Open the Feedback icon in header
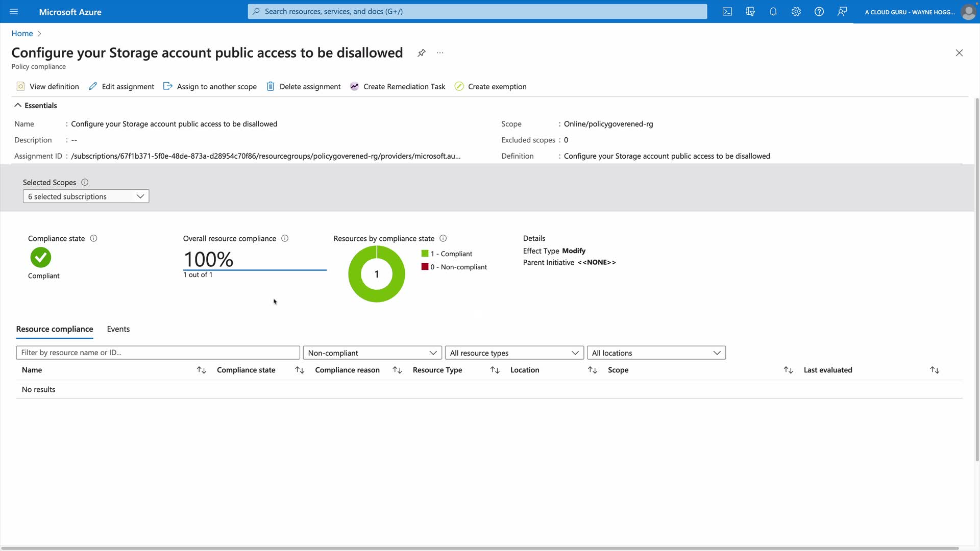 click(842, 12)
